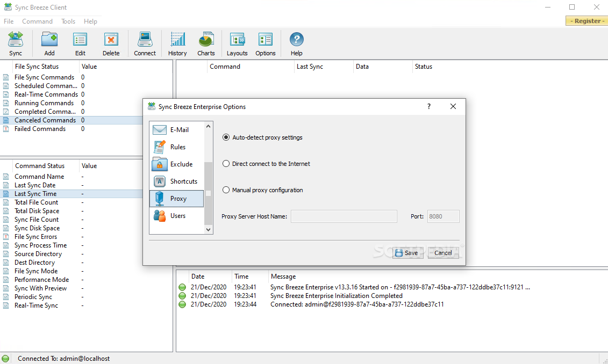Screen dimensions: 608x364
Task: Select the Total Disk Space row
Action: (71, 211)
